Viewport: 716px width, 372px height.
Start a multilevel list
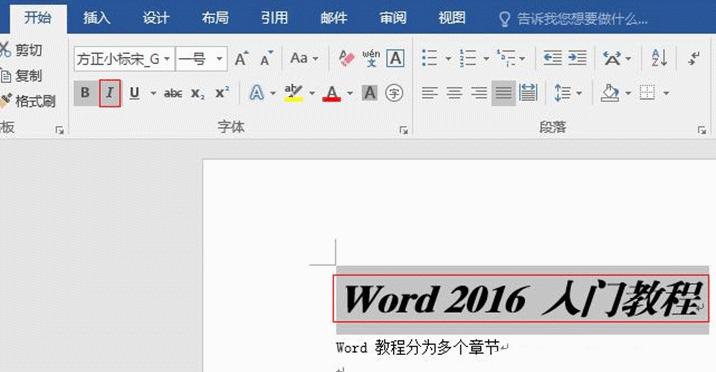click(x=506, y=58)
